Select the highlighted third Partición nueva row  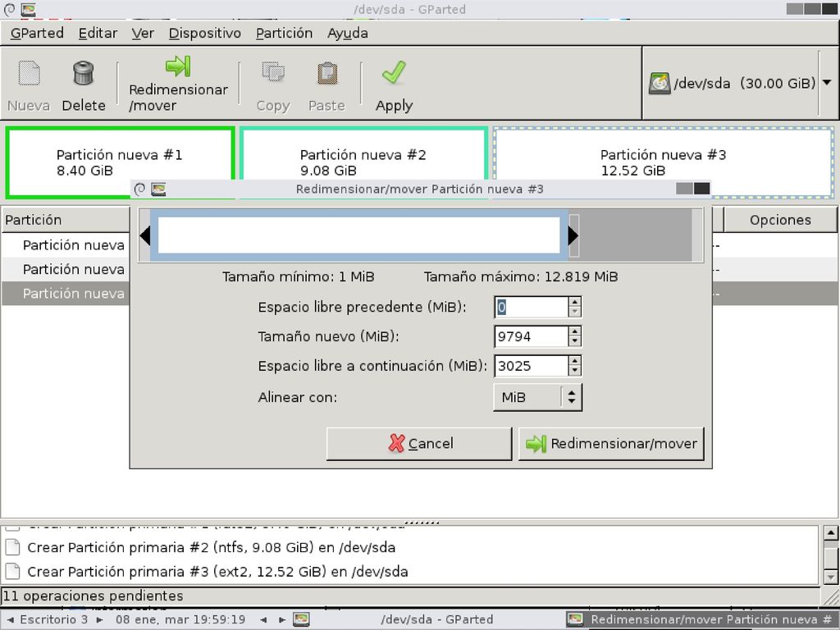66,294
